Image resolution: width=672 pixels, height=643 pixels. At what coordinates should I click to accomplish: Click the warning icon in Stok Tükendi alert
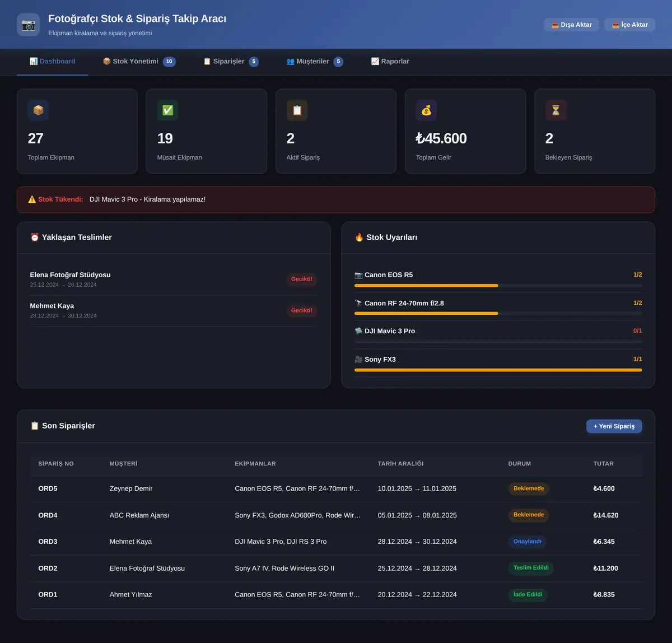click(32, 199)
